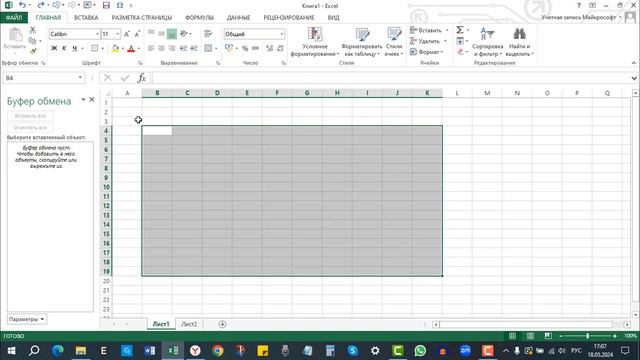This screenshot has width=640, height=360.
Task: Toggle italic formatting (К)
Action: (64, 48)
